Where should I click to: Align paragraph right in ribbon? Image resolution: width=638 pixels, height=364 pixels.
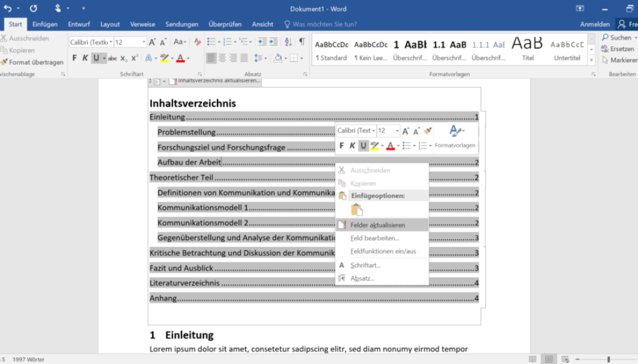(x=233, y=58)
